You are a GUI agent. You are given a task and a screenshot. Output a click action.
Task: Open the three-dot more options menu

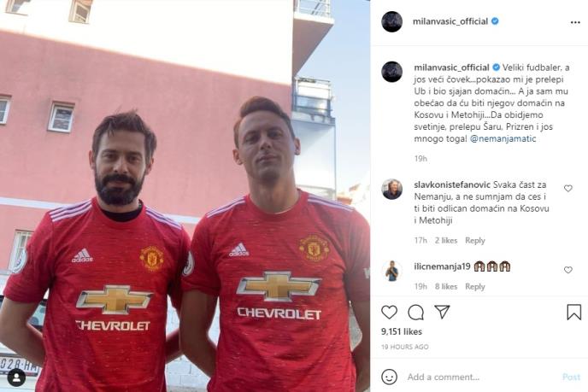575,22
